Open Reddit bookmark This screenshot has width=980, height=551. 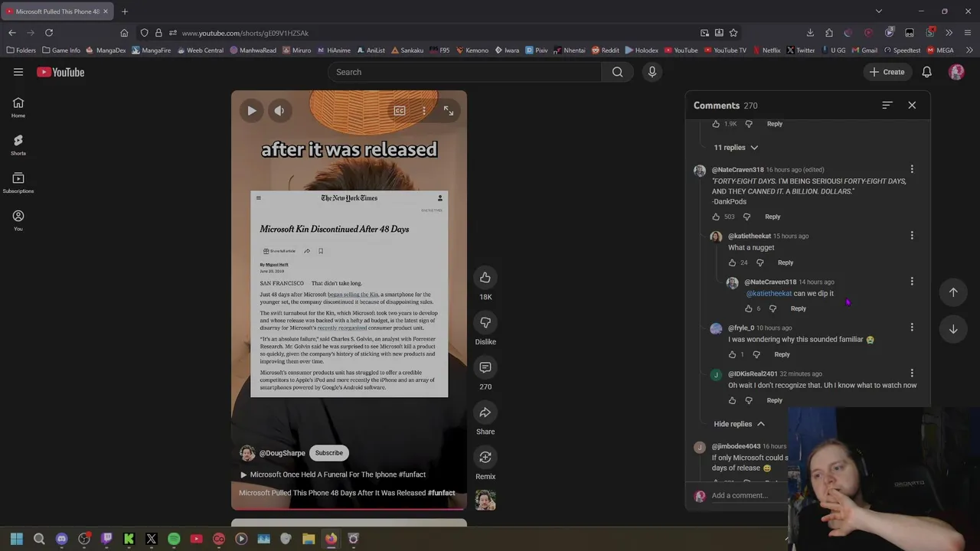[x=605, y=51]
